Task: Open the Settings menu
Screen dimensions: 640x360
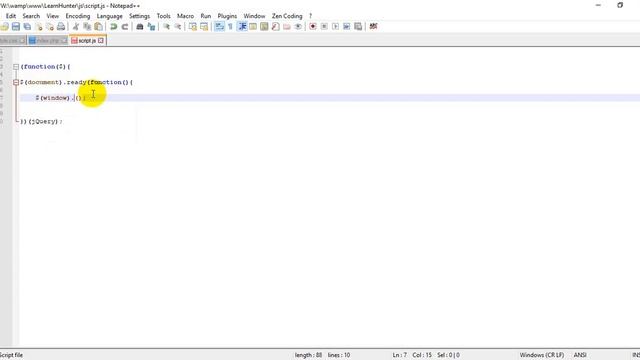Action: (x=139, y=16)
